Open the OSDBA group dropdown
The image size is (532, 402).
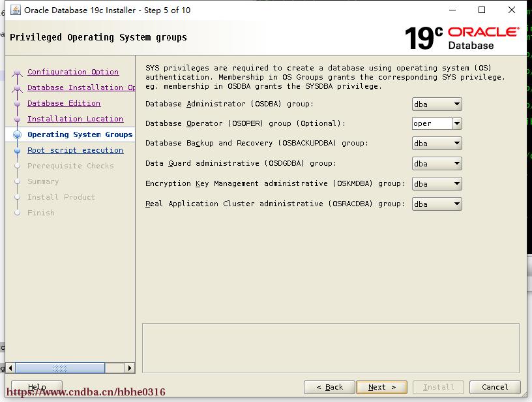point(437,104)
